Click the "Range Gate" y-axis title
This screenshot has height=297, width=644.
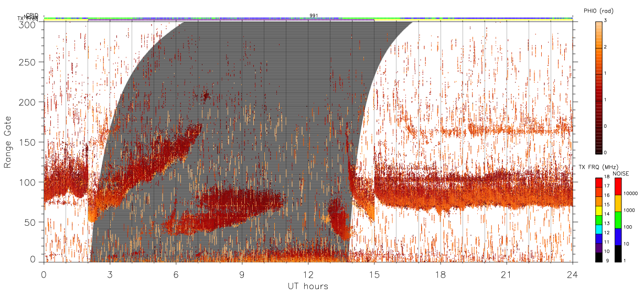point(8,142)
